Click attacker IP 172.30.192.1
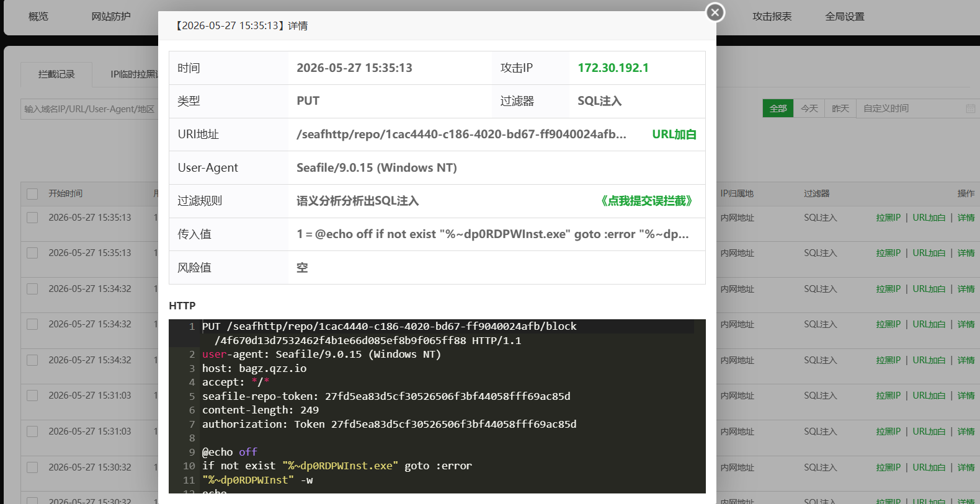The image size is (980, 504). point(613,68)
